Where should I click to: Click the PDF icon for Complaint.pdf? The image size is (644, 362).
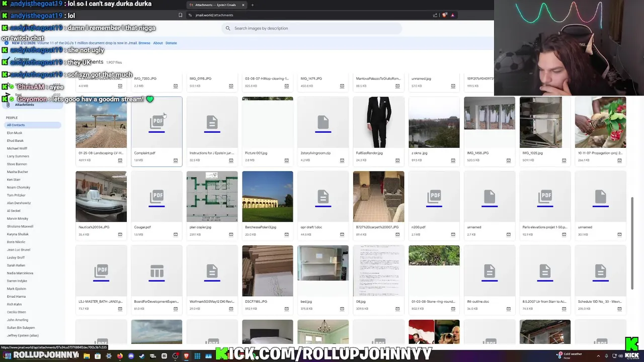(157, 122)
